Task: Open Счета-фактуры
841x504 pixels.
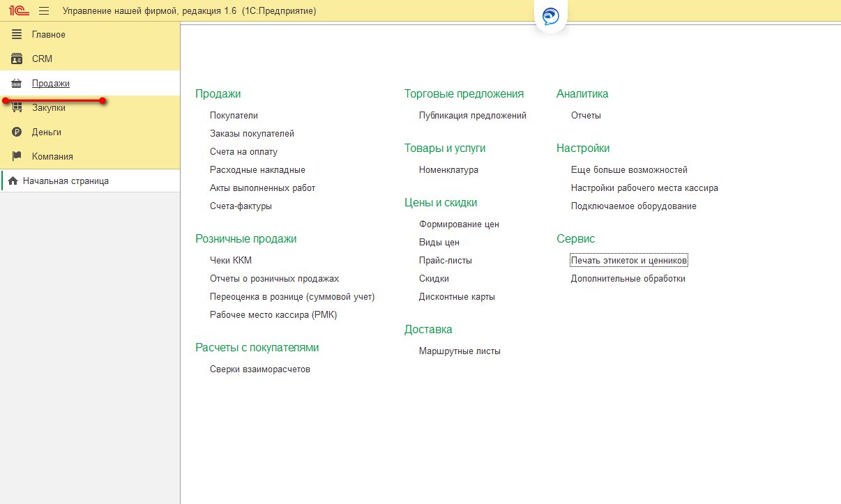Action: click(241, 206)
